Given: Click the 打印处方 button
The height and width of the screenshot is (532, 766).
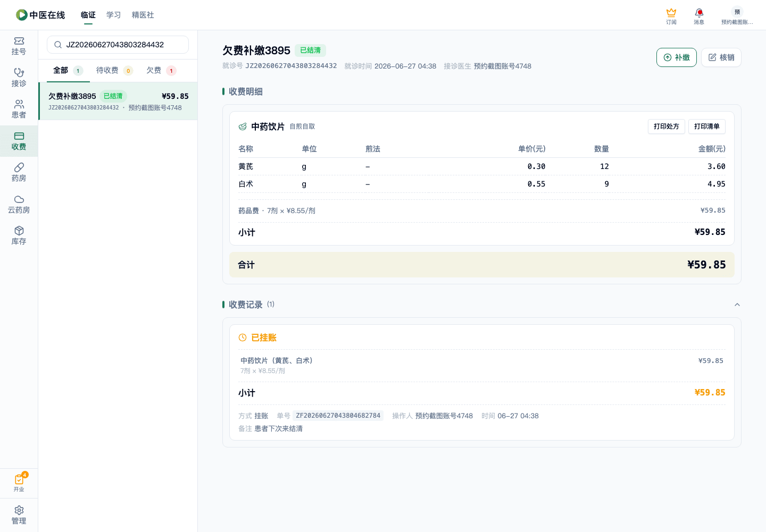Looking at the screenshot, I should click(x=667, y=126).
